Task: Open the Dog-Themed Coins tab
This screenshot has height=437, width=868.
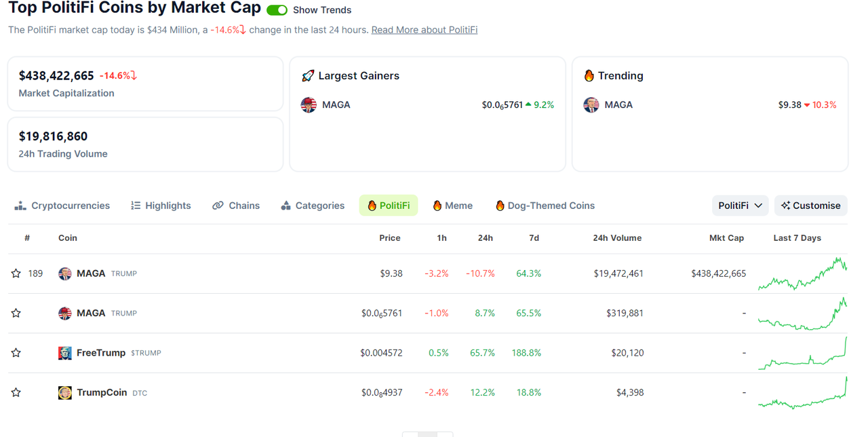Action: pos(545,206)
